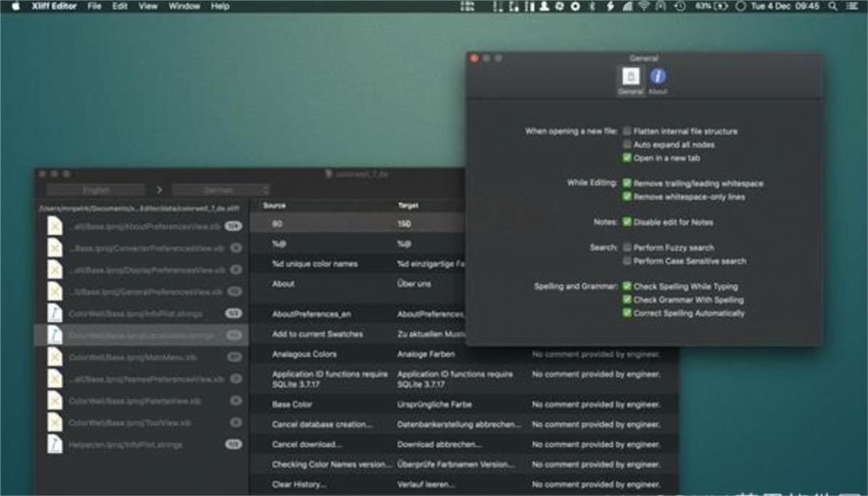Click the Localizable.strings file icon

click(55, 335)
